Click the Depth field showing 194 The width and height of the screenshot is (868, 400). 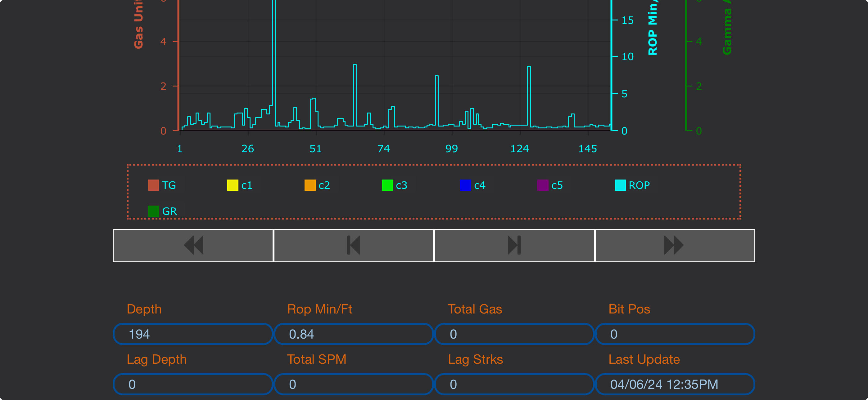pyautogui.click(x=193, y=334)
